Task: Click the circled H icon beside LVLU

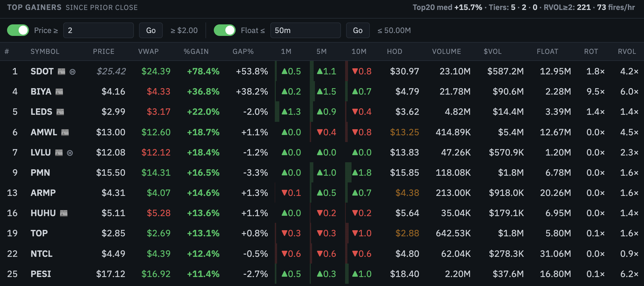Action: click(70, 153)
